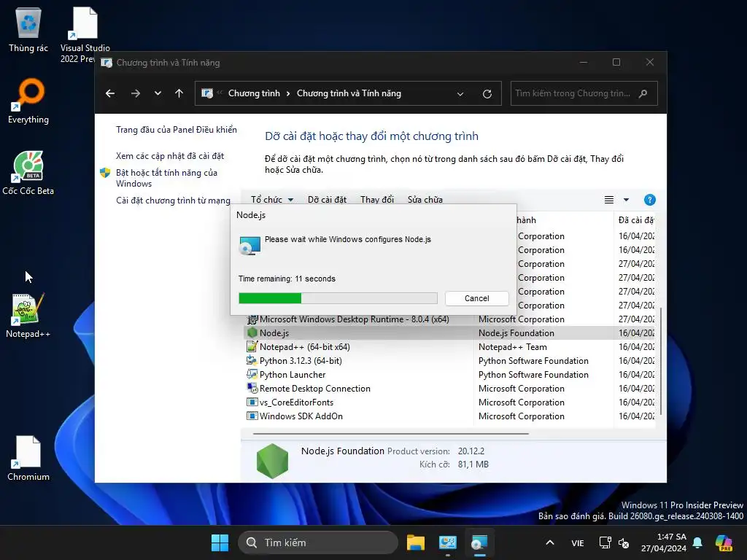Click the network display tray icon
The image size is (747, 560).
(605, 542)
